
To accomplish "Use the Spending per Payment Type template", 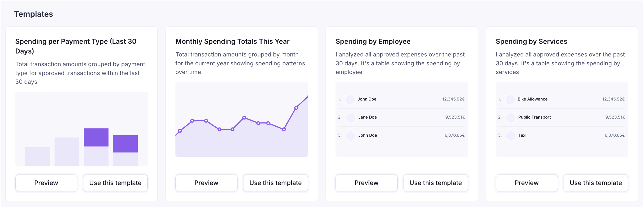I will tap(115, 183).
